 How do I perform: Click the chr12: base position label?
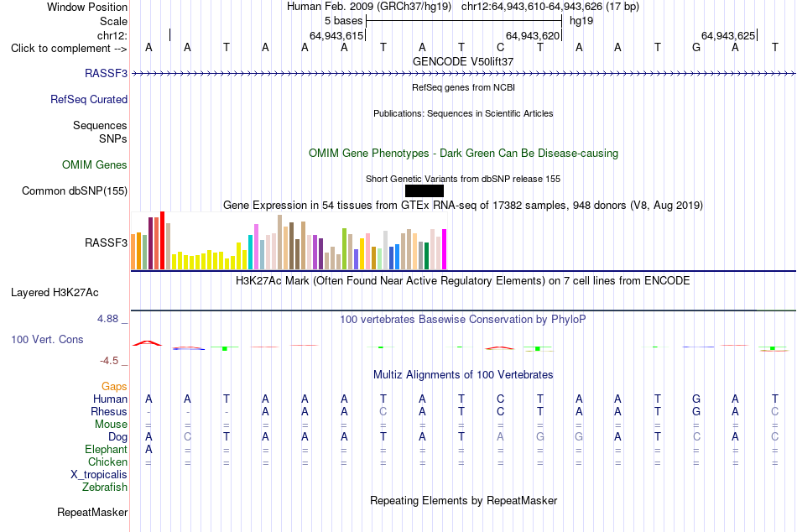pos(112,35)
